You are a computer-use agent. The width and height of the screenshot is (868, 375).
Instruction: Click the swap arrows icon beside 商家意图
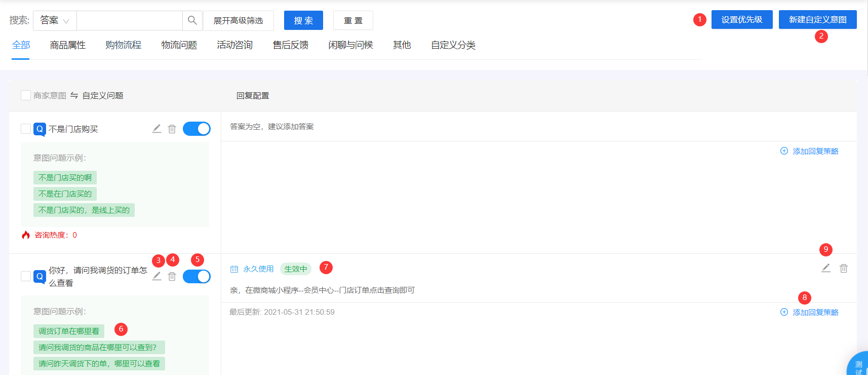click(74, 95)
